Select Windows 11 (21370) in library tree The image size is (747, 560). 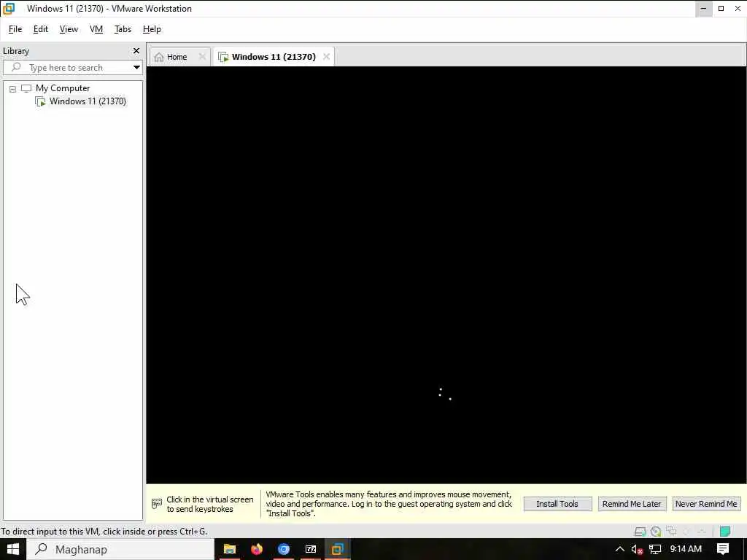[88, 101]
